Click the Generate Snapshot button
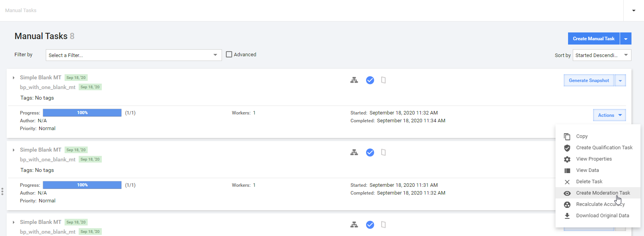Image resolution: width=644 pixels, height=236 pixels. 589,80
